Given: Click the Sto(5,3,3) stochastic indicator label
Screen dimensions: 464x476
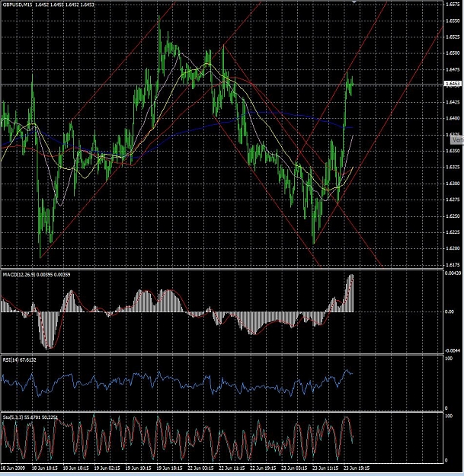Looking at the screenshot, I should (30, 417).
